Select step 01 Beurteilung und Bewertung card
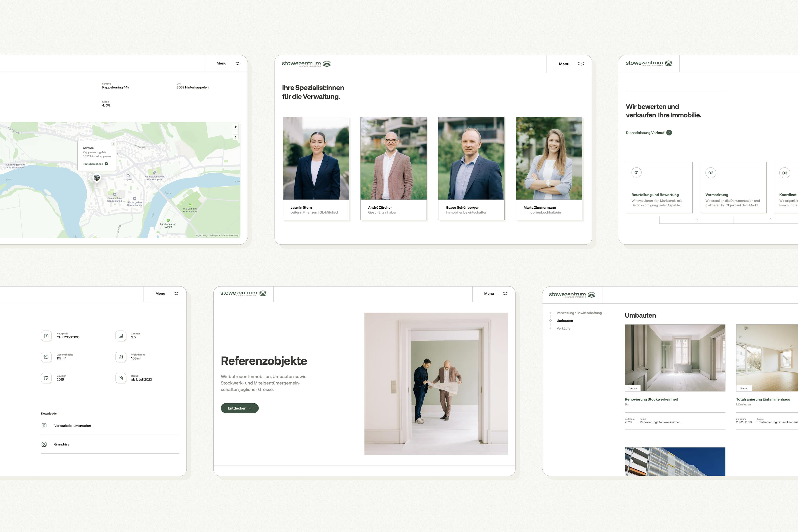Screen dimensions: 798x532 click(x=659, y=187)
